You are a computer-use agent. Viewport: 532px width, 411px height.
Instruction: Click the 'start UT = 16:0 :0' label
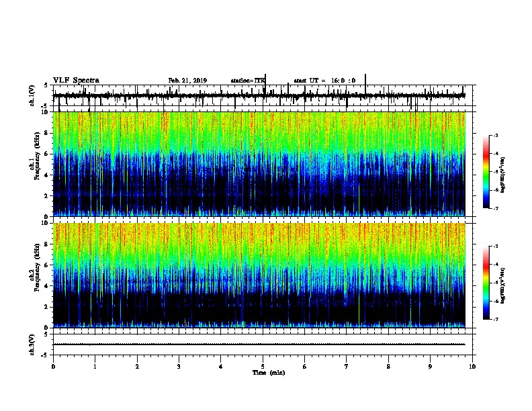click(324, 81)
